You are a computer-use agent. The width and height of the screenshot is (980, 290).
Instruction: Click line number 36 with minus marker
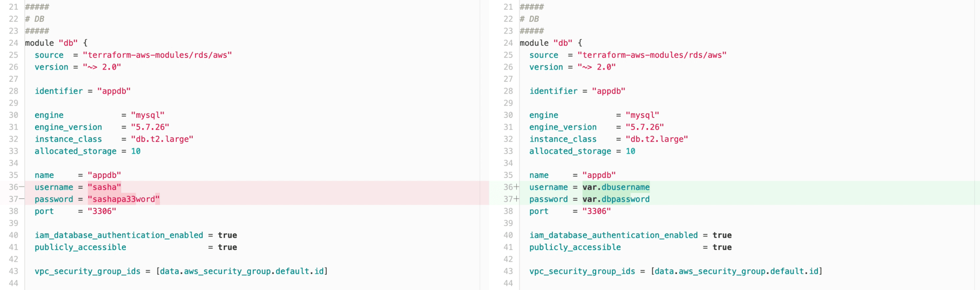pos(16,187)
